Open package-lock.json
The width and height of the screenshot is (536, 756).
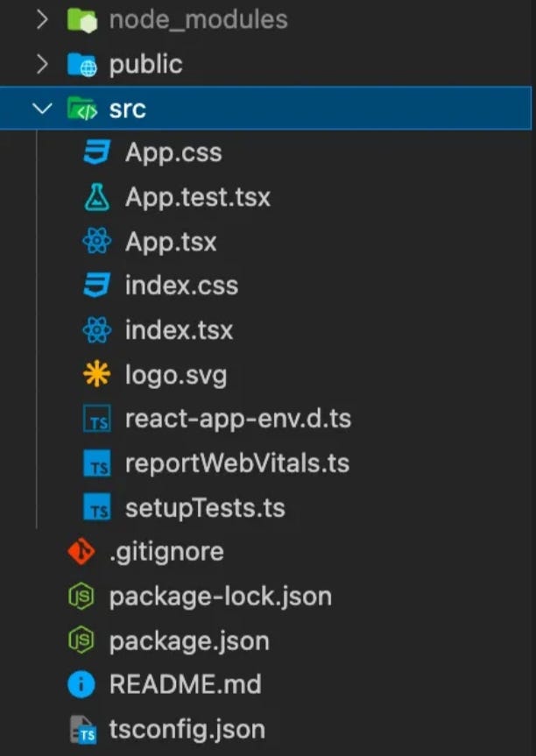(x=219, y=596)
